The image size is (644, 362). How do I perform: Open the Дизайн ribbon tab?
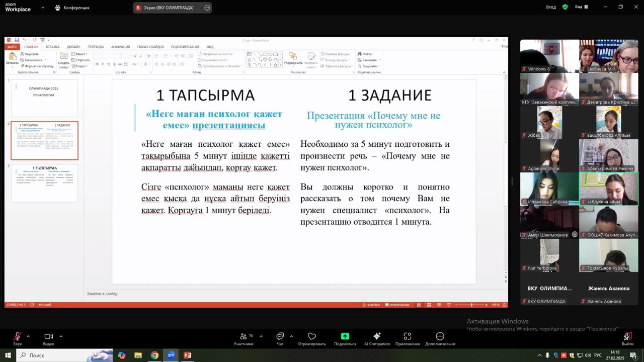click(73, 47)
